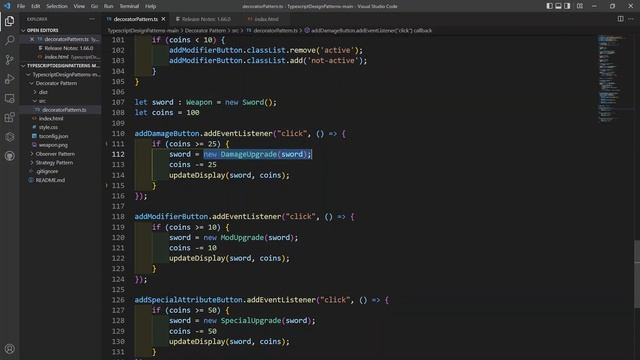
Task: Click the minimap code overview
Action: click(611, 78)
